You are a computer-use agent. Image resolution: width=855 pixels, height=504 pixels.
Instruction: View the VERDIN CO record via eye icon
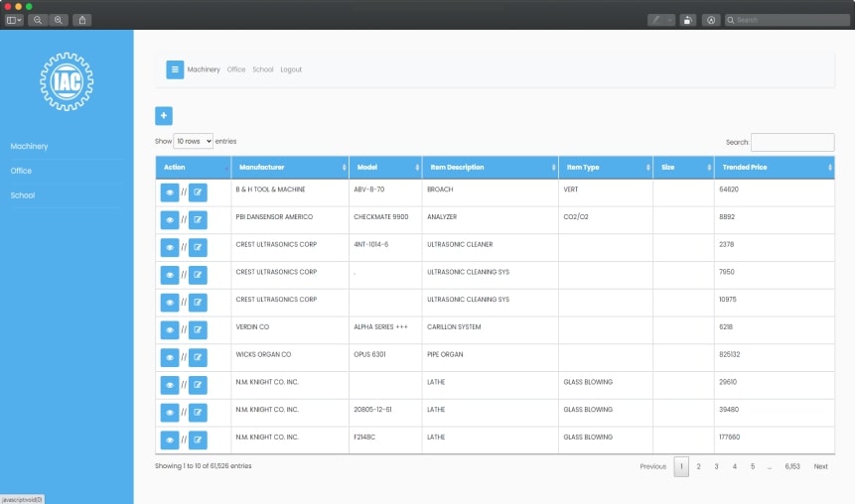click(170, 329)
